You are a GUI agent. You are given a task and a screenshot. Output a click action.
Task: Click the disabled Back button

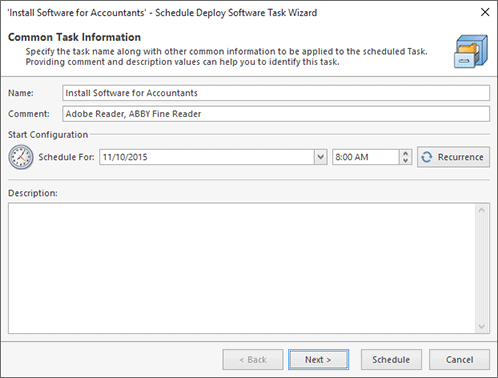[x=253, y=360]
